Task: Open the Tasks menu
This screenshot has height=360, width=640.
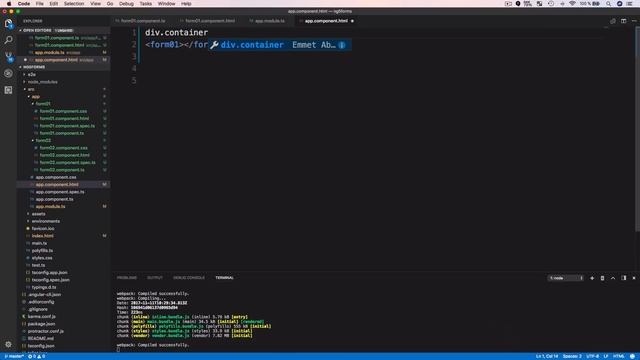Action: pos(145,4)
